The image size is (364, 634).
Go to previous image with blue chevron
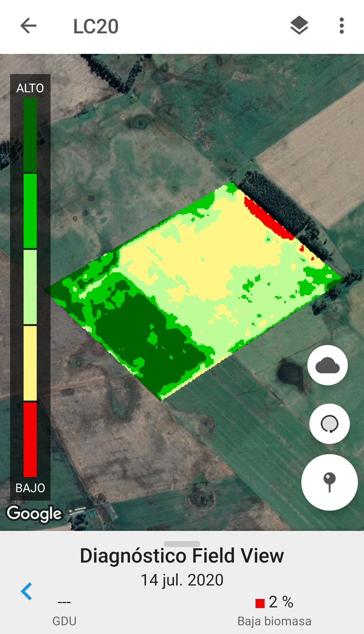(26, 591)
